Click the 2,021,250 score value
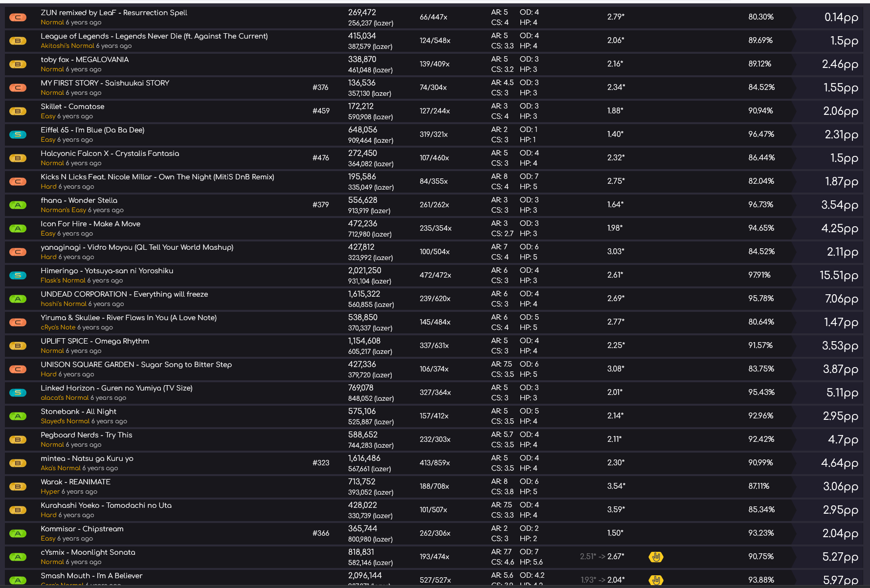 coord(365,271)
